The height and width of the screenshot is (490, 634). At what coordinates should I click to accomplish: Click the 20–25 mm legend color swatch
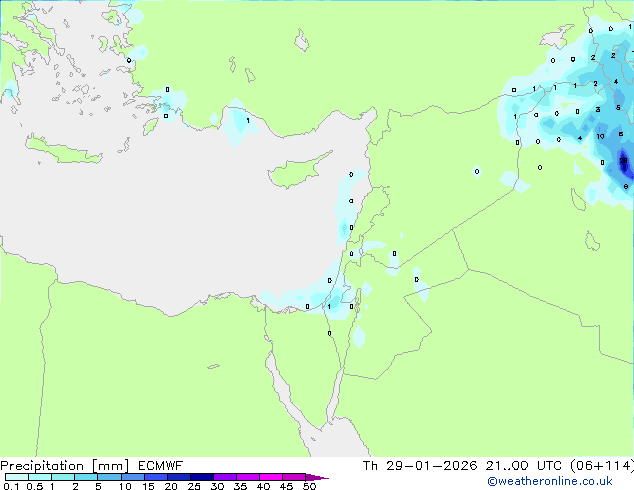(178, 477)
